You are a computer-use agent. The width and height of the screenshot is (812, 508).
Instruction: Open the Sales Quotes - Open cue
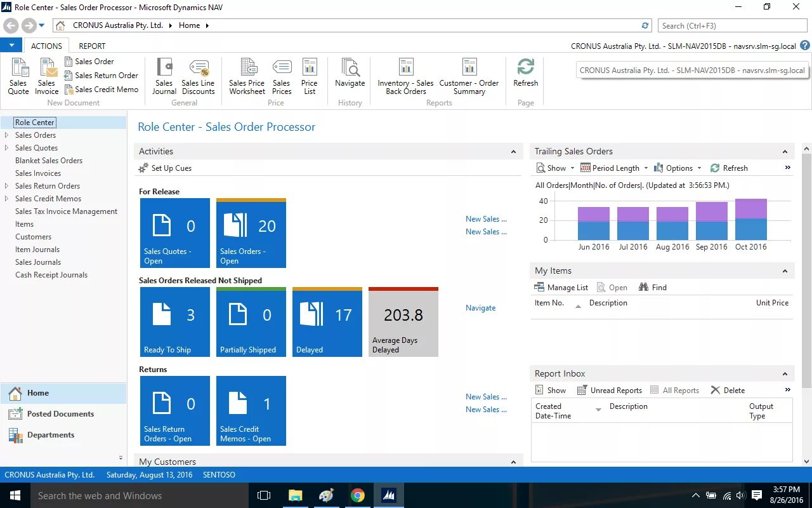(175, 233)
